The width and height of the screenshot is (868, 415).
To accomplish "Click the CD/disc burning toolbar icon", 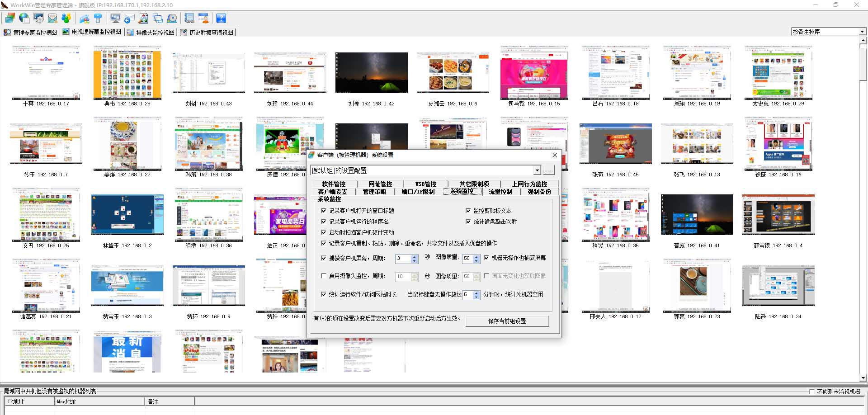I will 171,18.
